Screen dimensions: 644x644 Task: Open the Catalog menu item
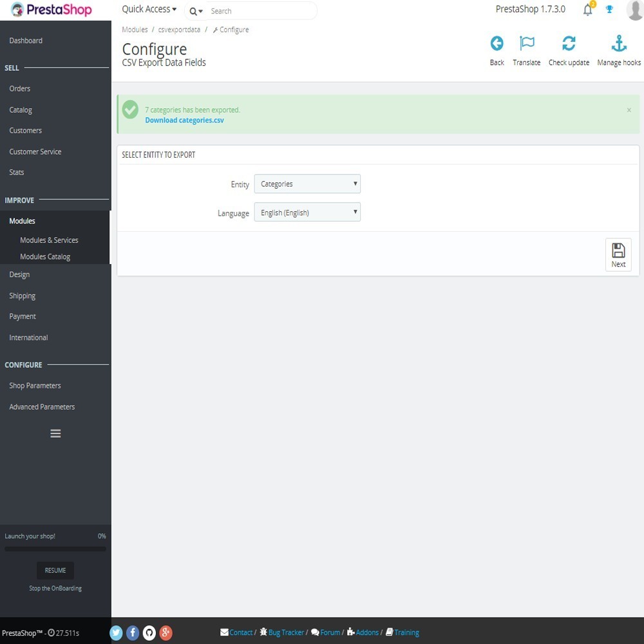click(20, 109)
